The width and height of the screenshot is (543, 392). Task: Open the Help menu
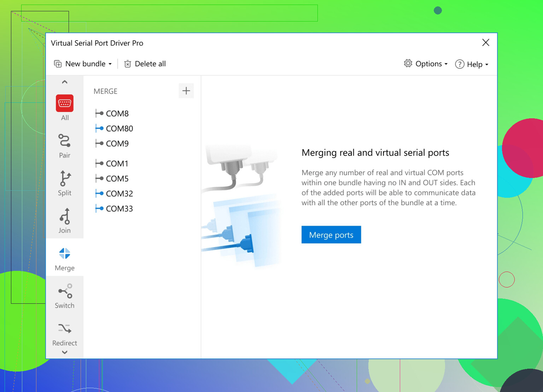[x=473, y=64]
